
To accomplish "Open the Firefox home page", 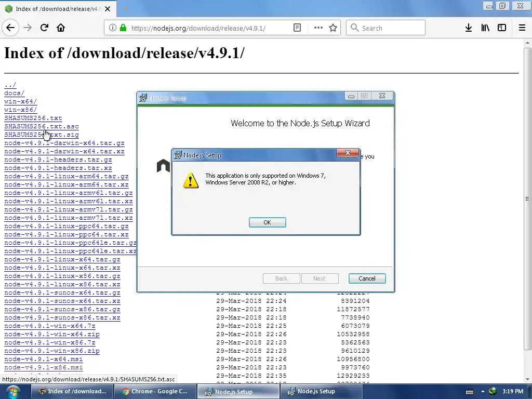I will click(61, 28).
